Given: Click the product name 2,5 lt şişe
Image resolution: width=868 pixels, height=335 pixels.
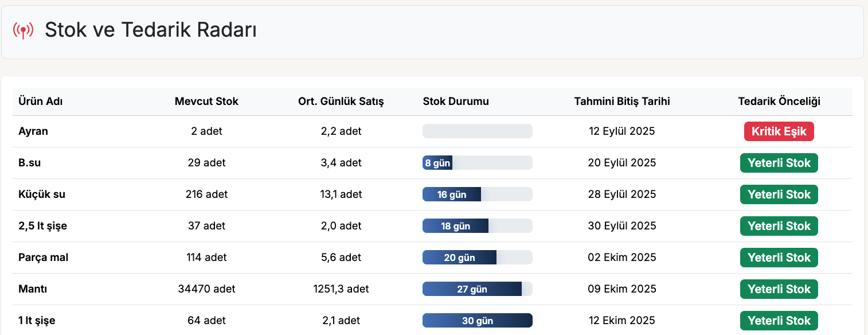Looking at the screenshot, I should click(43, 225).
